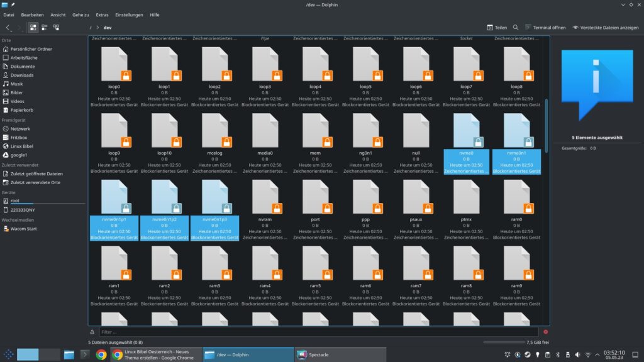Click the back navigation arrow
This screenshot has width=644, height=362.
point(8,28)
